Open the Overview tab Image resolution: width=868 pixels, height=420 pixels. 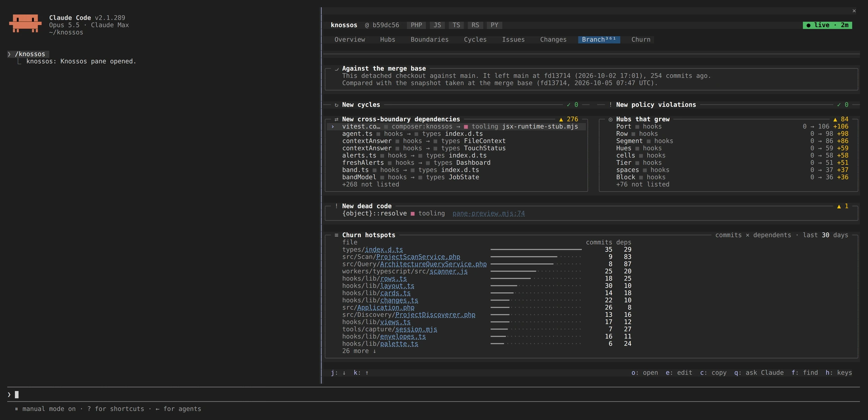350,40
